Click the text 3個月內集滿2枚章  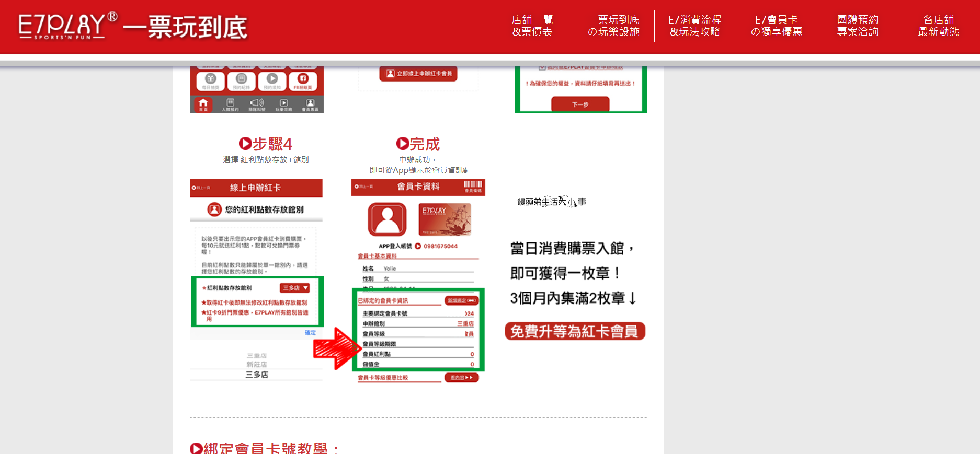(x=567, y=298)
